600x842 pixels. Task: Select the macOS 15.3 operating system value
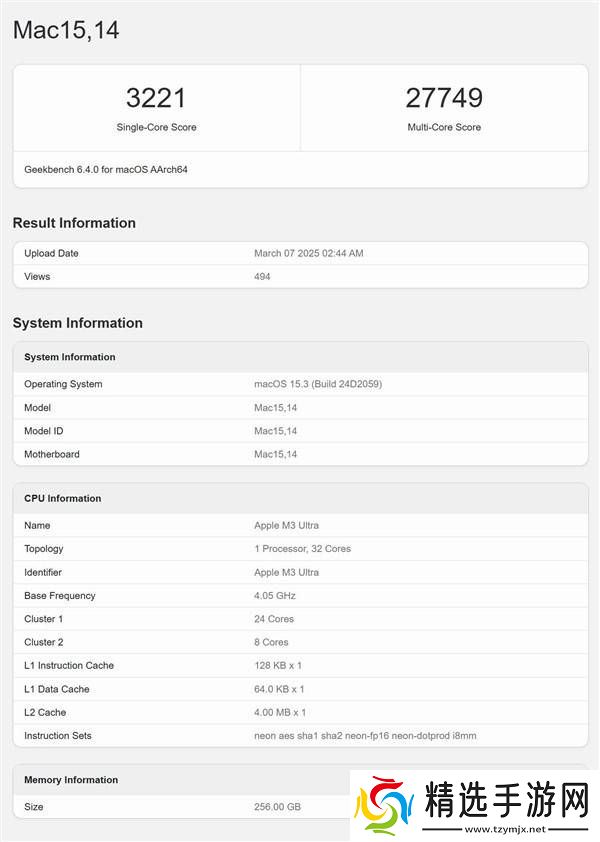pos(318,384)
